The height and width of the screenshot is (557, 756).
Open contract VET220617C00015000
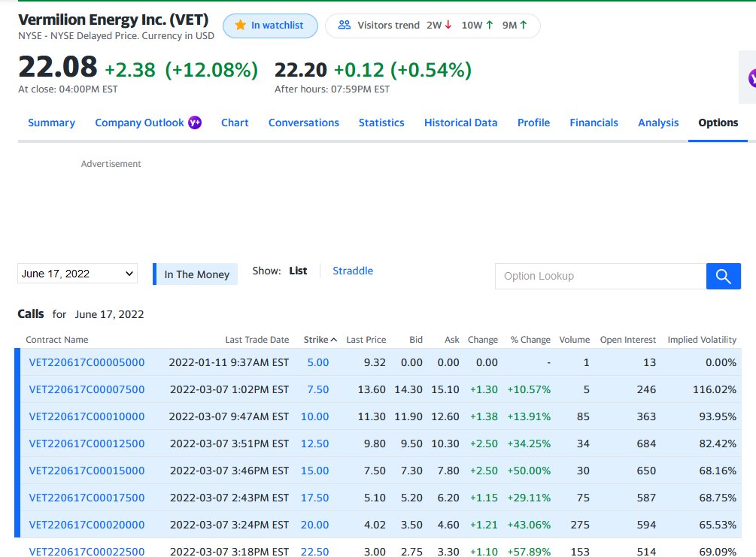[x=87, y=471]
